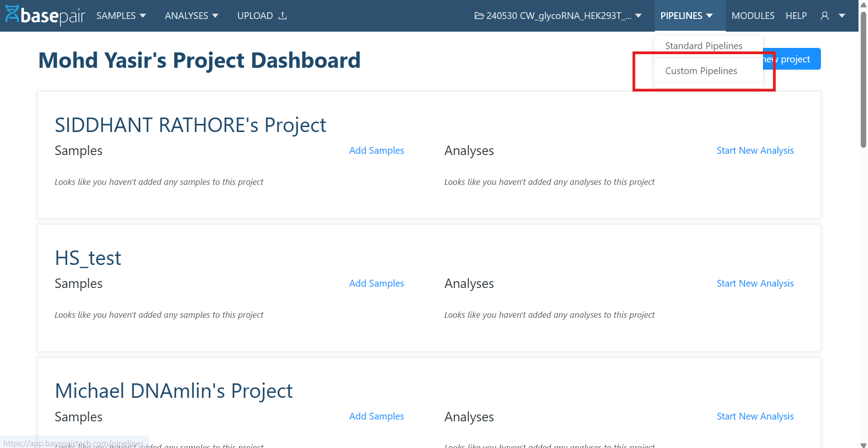Open the ANALYSES dropdown

point(191,15)
